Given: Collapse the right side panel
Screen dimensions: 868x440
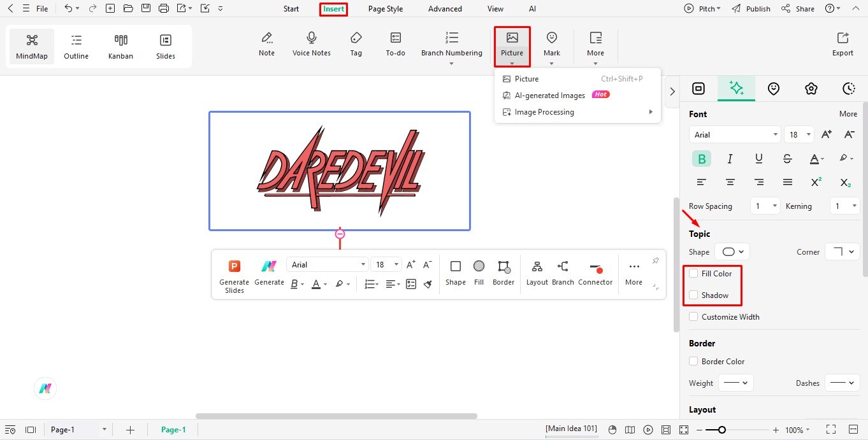Looking at the screenshot, I should pyautogui.click(x=672, y=92).
